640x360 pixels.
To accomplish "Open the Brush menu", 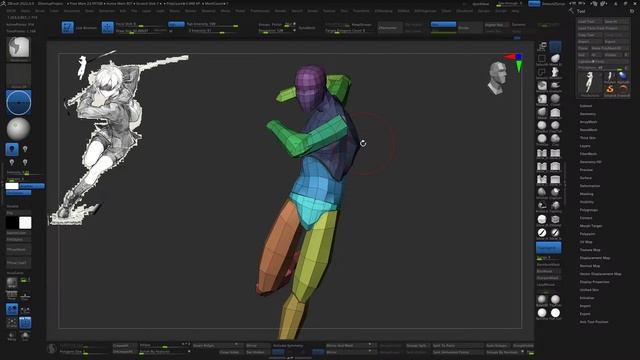I will [x=40, y=11].
